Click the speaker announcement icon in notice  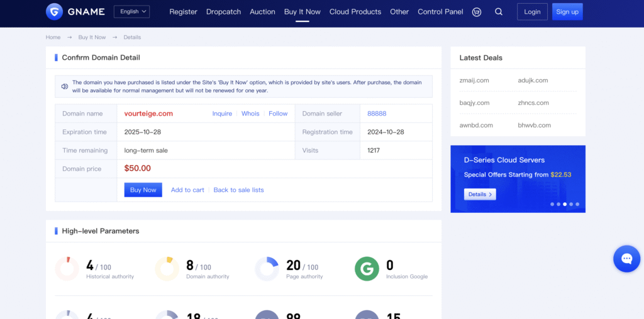pos(65,87)
